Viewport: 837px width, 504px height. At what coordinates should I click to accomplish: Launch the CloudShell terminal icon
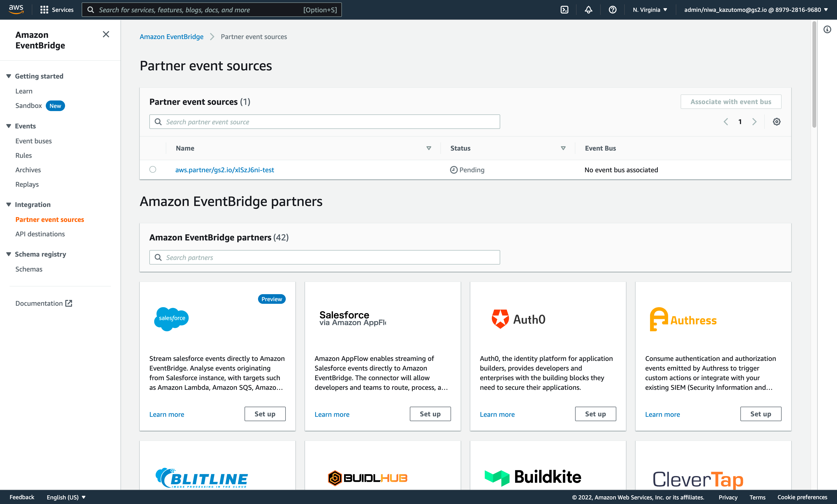564,10
